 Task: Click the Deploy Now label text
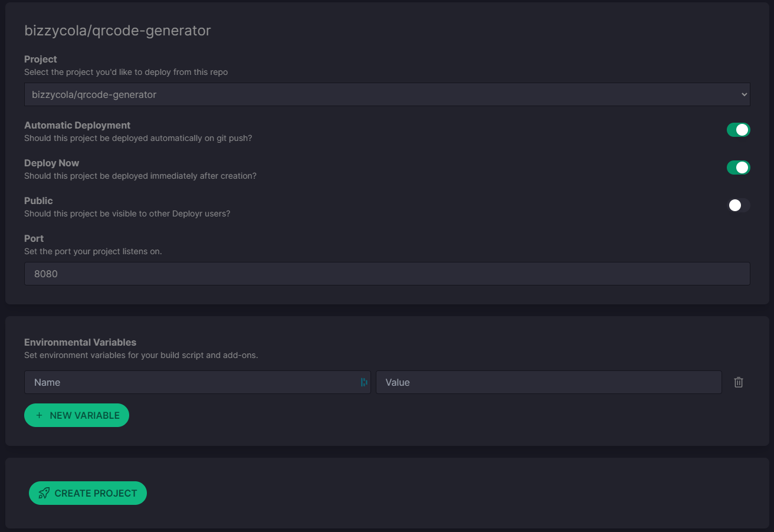click(51, 163)
